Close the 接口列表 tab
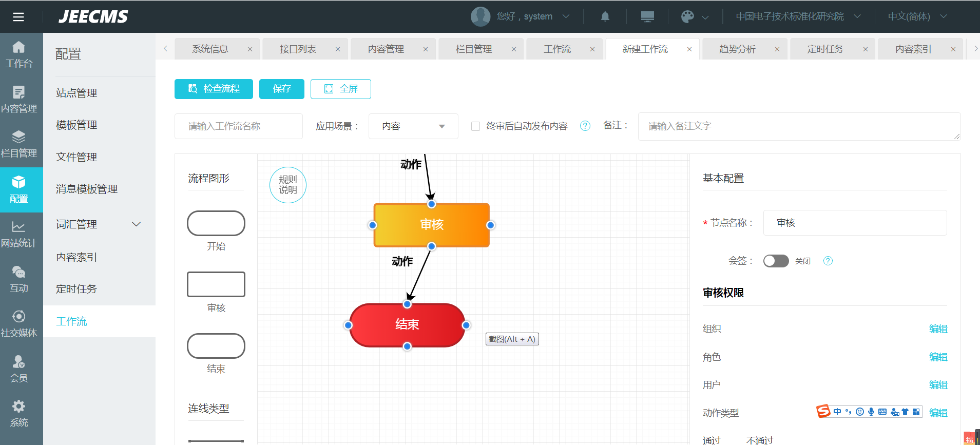Image resolution: width=980 pixels, height=445 pixels. 338,49
